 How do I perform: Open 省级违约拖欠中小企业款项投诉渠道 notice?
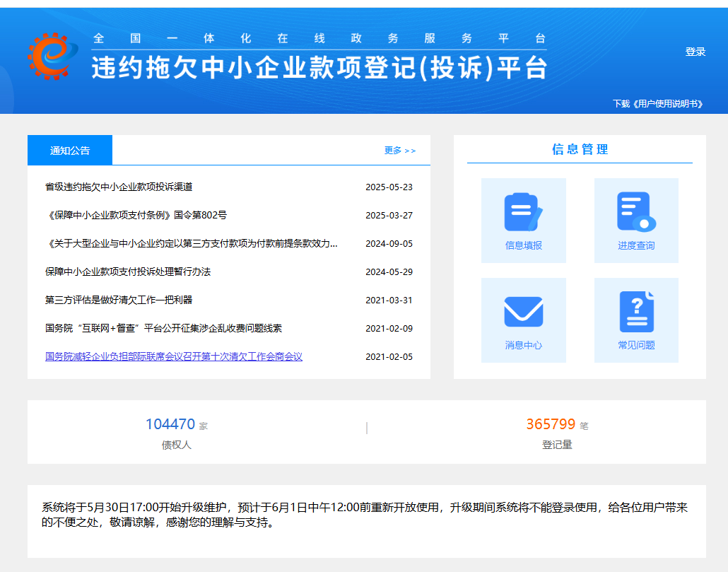pyautogui.click(x=119, y=187)
